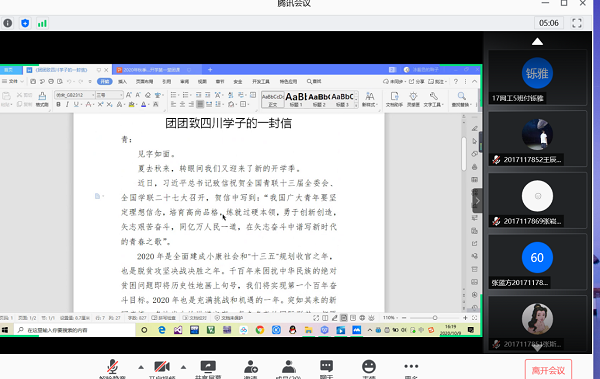This screenshot has width=600, height=379.
Task: Click the spell check status button
Action: tap(165, 318)
